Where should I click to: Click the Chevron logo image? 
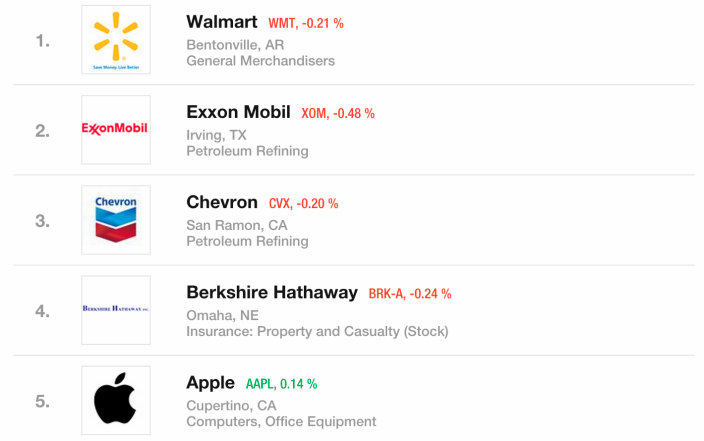click(116, 219)
